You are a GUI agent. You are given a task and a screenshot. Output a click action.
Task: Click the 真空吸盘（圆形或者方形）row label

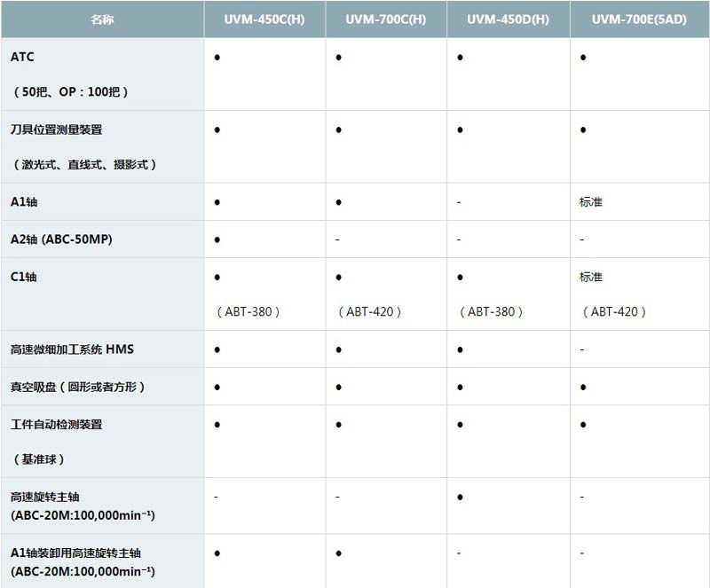click(x=78, y=387)
